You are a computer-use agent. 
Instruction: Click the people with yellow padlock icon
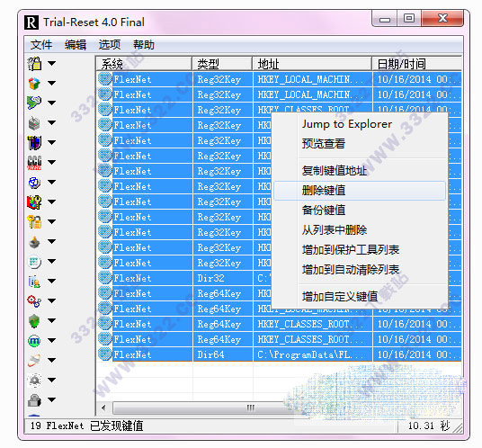click(34, 64)
